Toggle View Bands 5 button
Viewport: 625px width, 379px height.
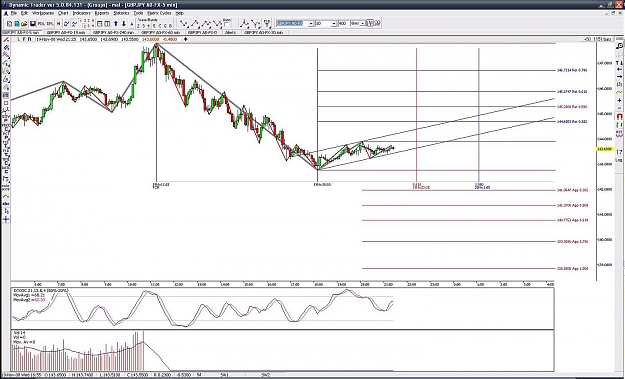pyautogui.click(x=154, y=26)
